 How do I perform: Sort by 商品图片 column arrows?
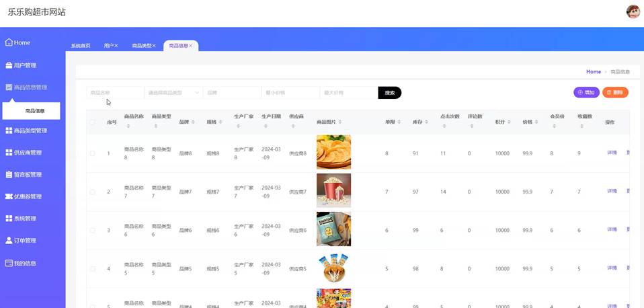pyautogui.click(x=340, y=122)
